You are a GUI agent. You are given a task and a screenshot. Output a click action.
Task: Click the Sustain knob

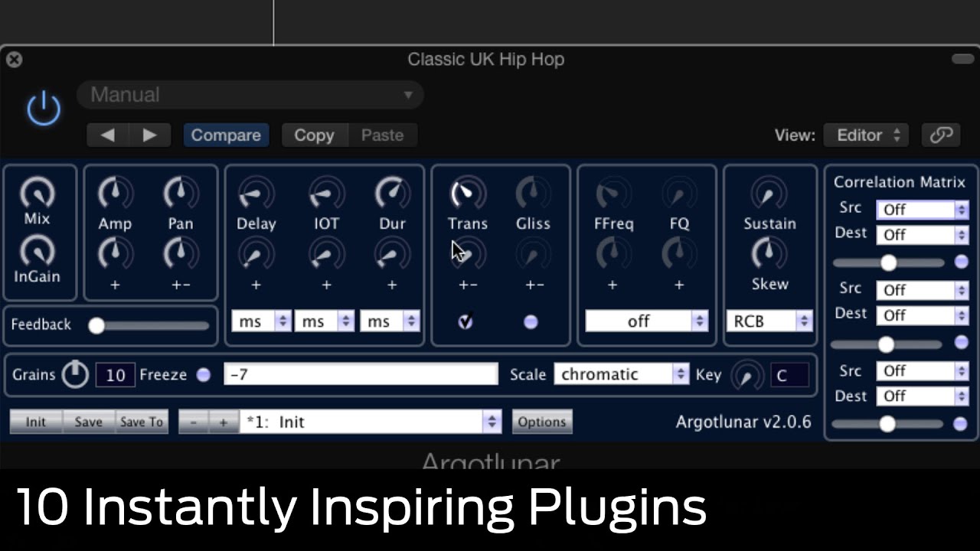click(x=769, y=194)
